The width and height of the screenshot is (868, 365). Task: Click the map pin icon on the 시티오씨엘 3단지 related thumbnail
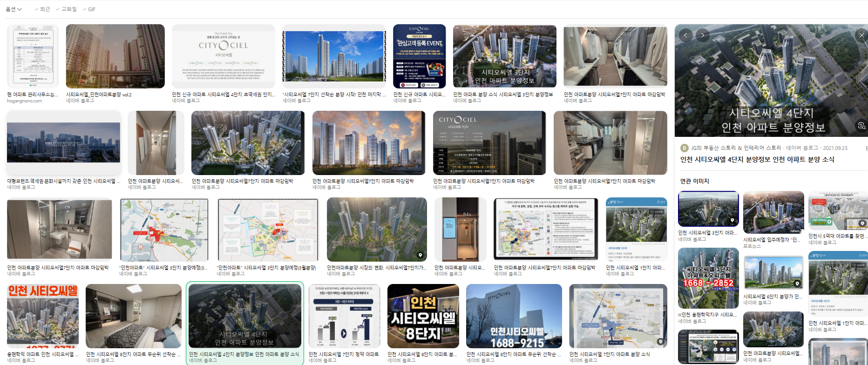(732, 220)
